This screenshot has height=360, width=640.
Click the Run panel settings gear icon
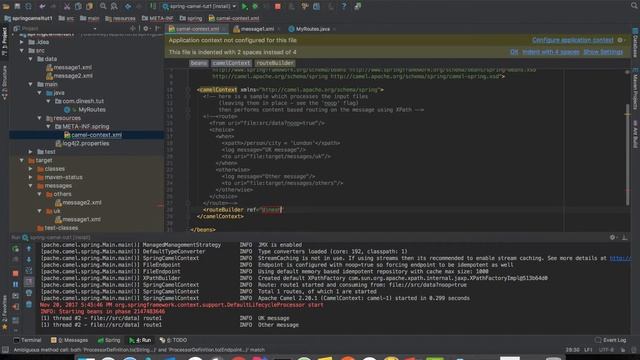612,237
